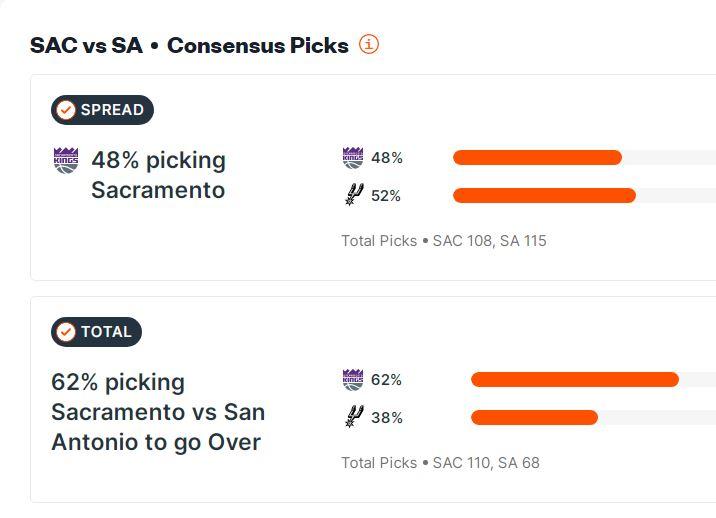Screen dimensions: 716x518
Task: Click the checkmark icon in SPREAD badge
Action: click(66, 110)
